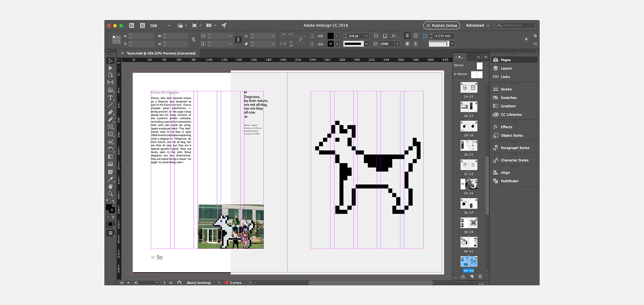Pick the Gradient Feather tool
644x305 pixels.
[110, 164]
